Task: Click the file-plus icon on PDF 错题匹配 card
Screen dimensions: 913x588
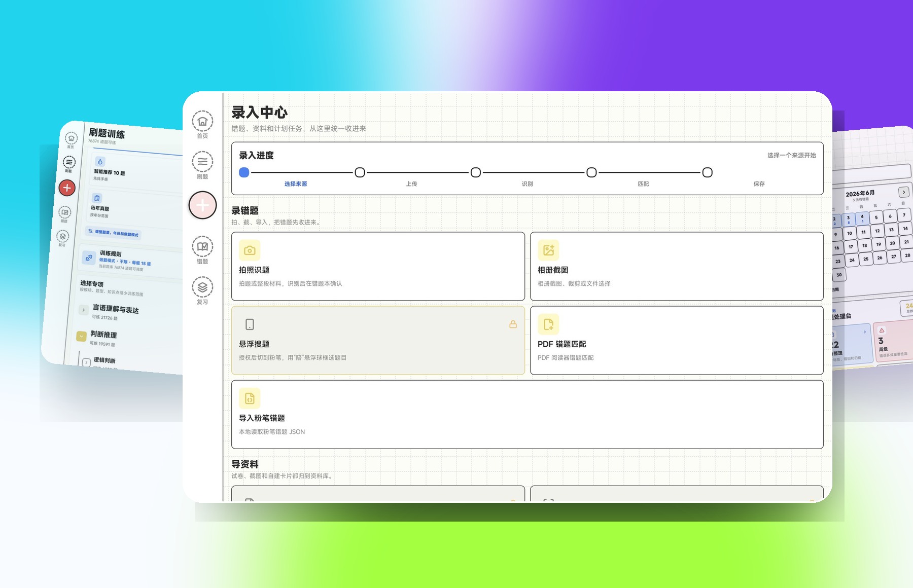Action: pos(548,324)
